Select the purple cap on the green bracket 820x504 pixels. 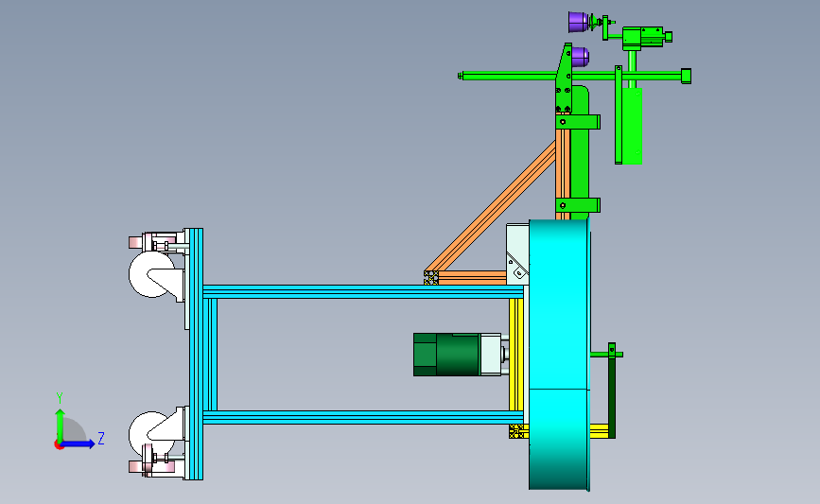pos(580,57)
